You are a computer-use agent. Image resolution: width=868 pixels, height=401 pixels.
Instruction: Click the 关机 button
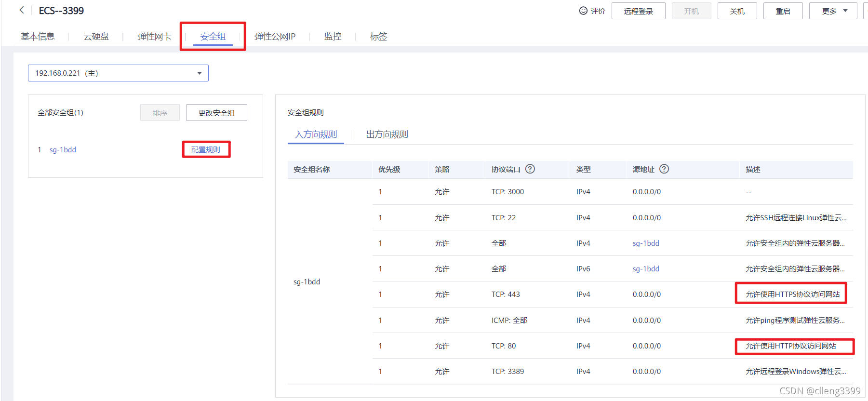pos(737,11)
